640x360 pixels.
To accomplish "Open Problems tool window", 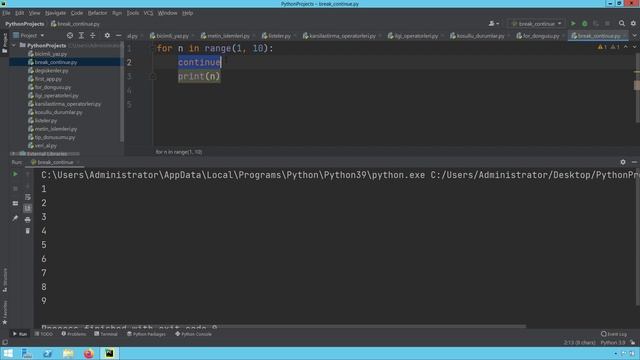I will [73, 334].
